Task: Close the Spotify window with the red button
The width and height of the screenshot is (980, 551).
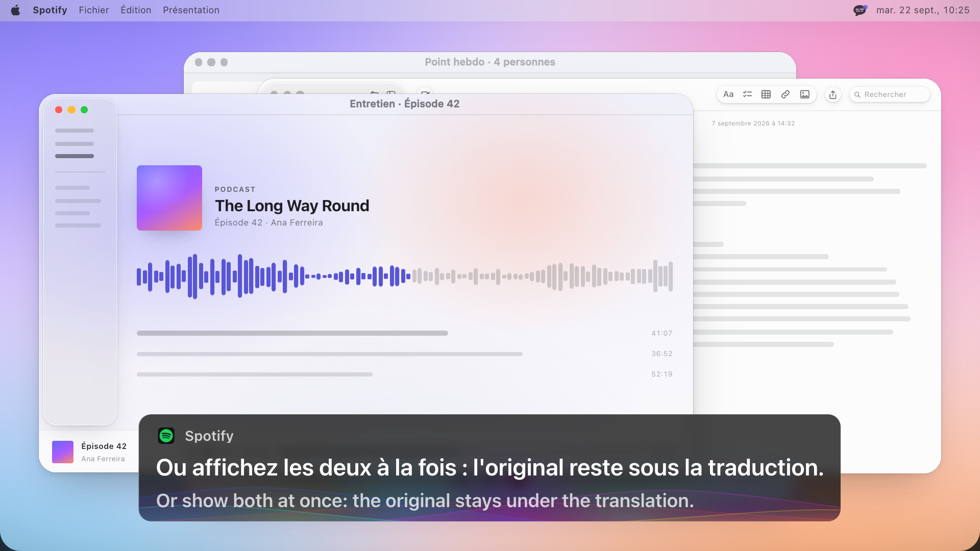Action: tap(59, 110)
